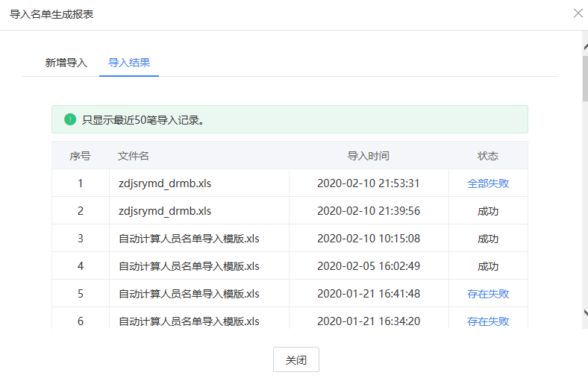Click the 状态 column header
588x390 pixels.
[x=488, y=156]
